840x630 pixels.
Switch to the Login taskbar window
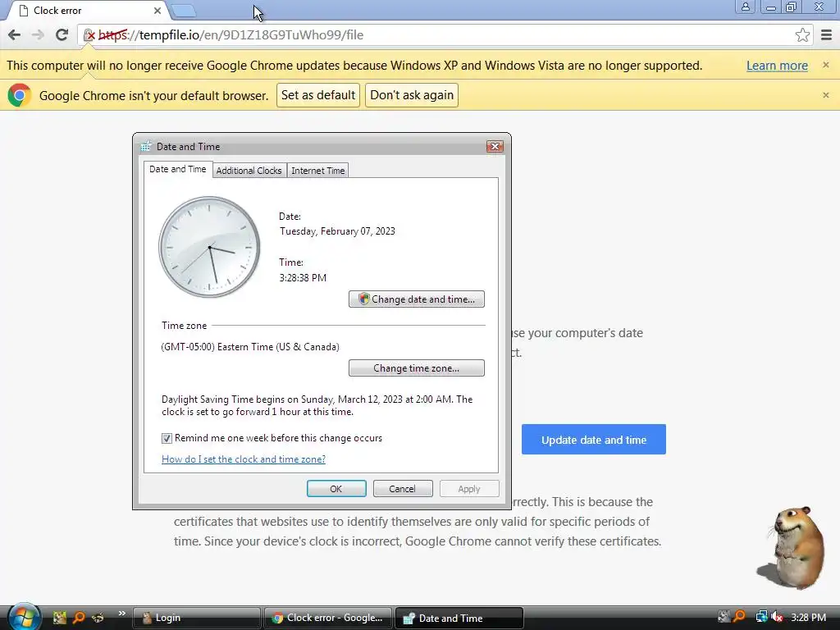pyautogui.click(x=195, y=618)
